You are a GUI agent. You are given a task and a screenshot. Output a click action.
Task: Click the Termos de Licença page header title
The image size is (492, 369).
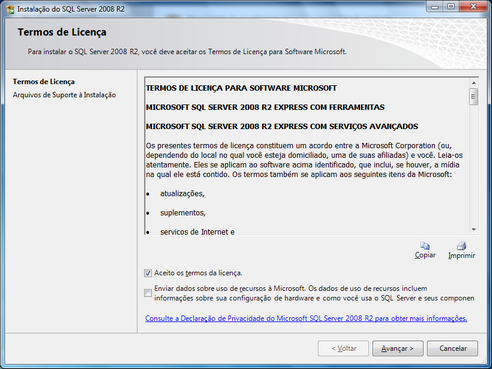[x=62, y=32]
